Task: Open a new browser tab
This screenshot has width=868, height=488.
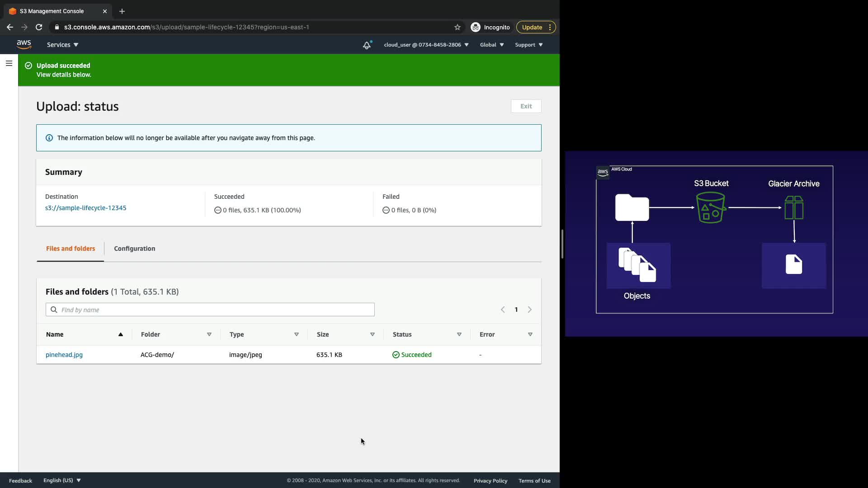Action: pos(122,11)
